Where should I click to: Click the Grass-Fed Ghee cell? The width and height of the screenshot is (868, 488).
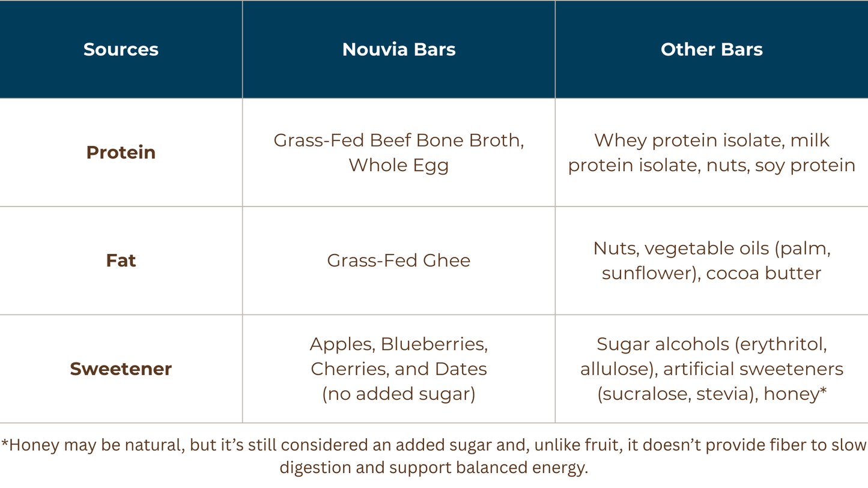point(399,261)
